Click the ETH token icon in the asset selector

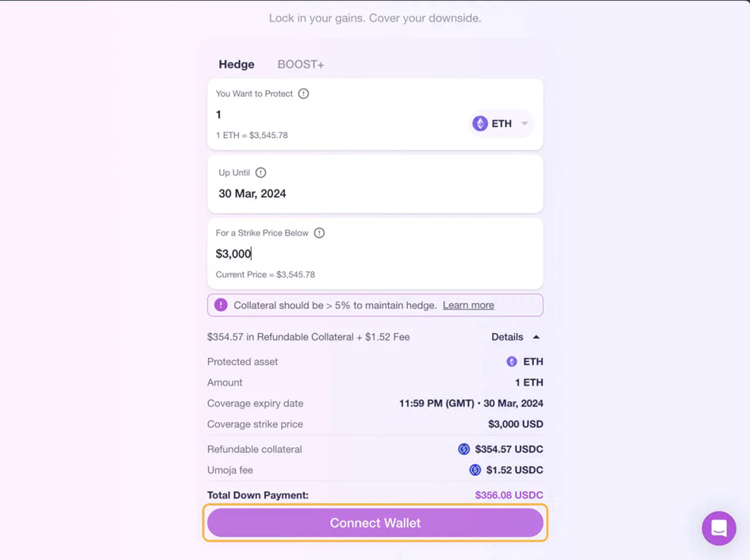pyautogui.click(x=482, y=123)
